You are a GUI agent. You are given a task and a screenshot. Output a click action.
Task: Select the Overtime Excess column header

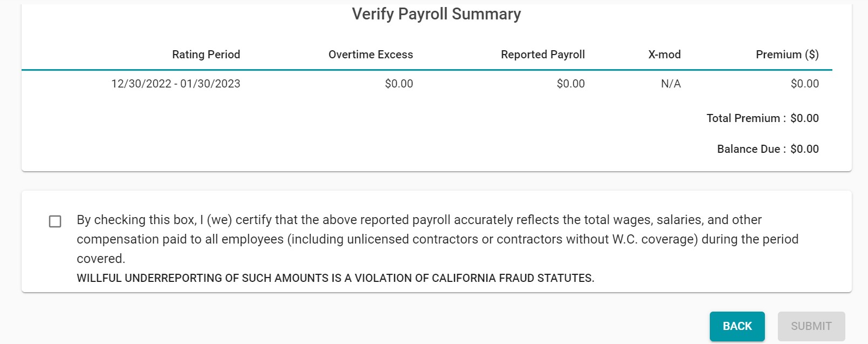(370, 55)
